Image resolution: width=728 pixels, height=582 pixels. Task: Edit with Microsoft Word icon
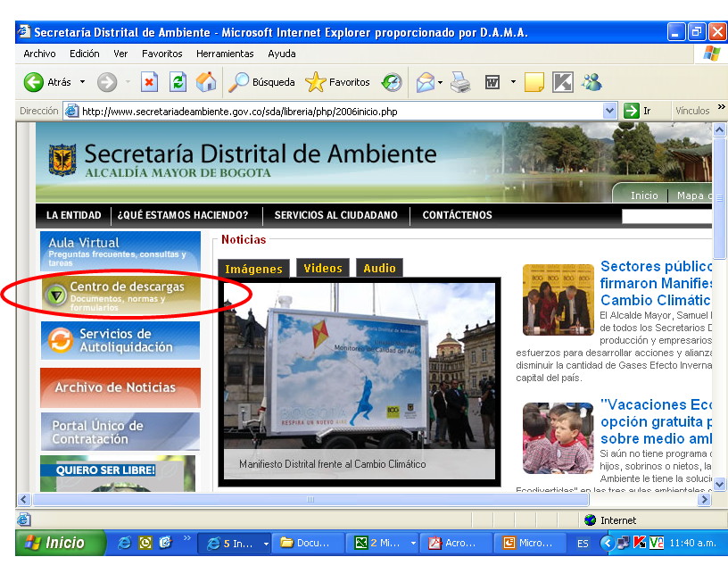click(492, 83)
